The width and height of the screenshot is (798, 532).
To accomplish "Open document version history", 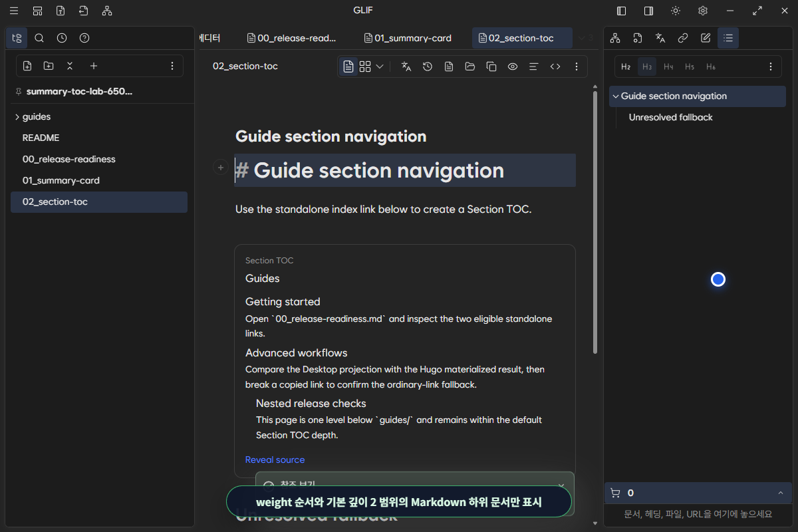I will click(428, 66).
